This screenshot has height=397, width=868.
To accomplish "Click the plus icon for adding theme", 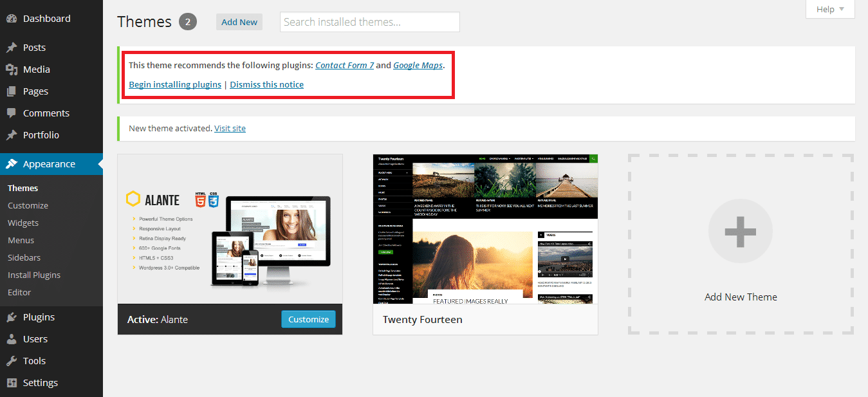I will point(741,231).
